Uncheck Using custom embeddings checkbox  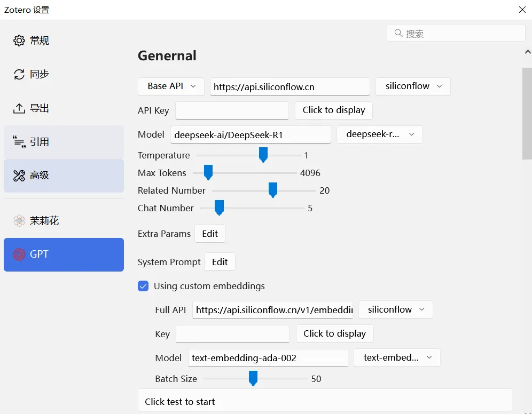tap(143, 286)
